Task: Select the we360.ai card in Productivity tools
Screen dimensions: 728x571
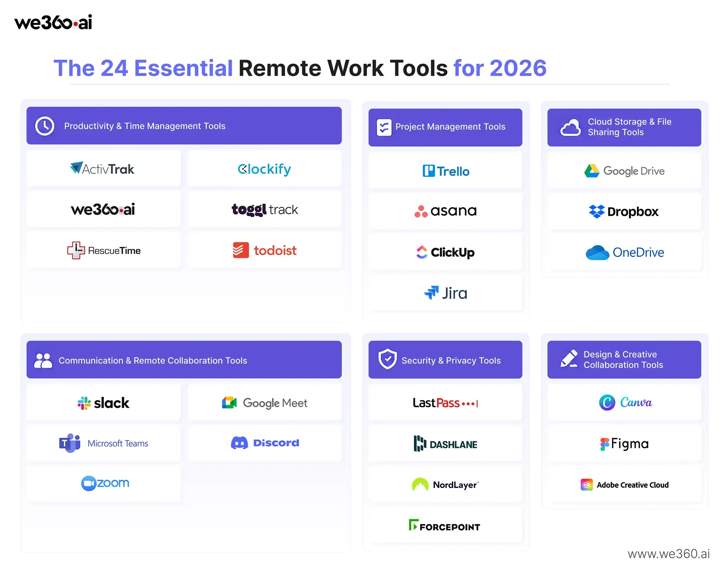Action: [x=104, y=209]
